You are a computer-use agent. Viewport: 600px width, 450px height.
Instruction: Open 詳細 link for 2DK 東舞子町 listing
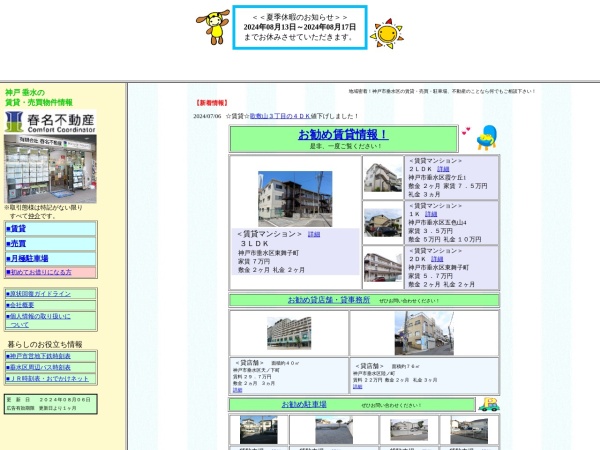click(437, 259)
